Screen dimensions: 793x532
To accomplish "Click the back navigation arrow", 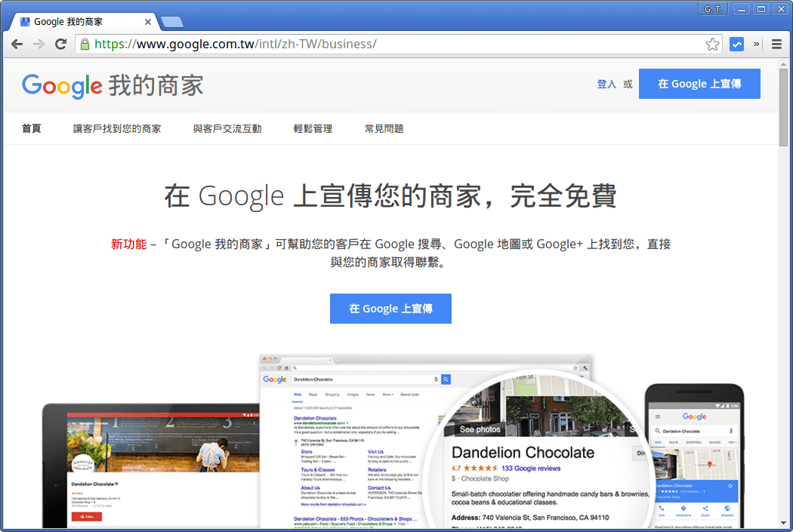I will pos(17,44).
